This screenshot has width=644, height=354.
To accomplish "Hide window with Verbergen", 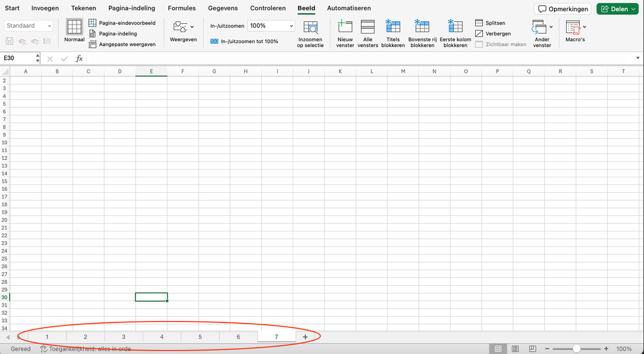I will click(x=493, y=34).
